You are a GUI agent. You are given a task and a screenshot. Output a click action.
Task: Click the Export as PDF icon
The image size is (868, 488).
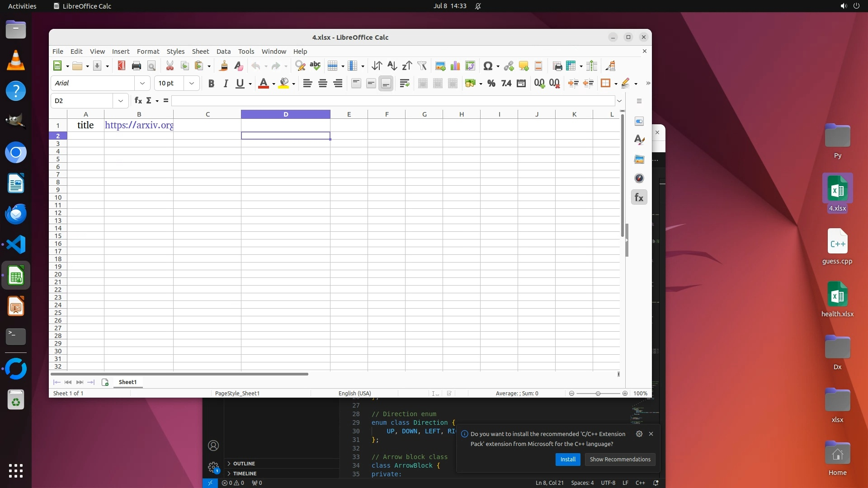click(x=121, y=66)
